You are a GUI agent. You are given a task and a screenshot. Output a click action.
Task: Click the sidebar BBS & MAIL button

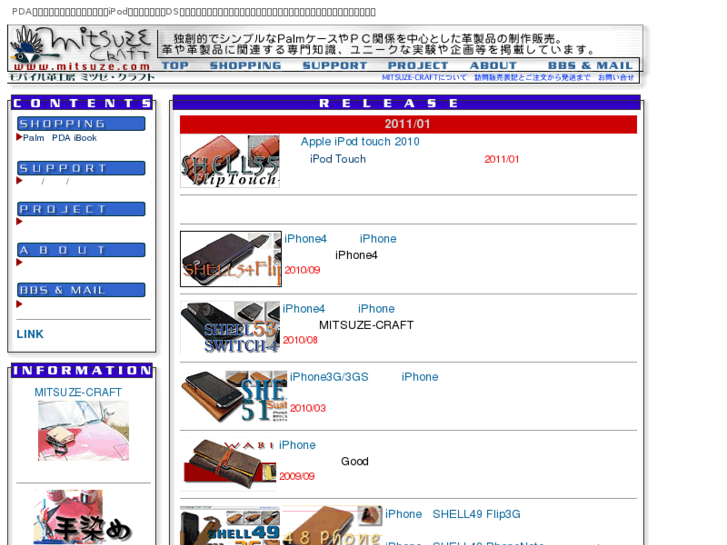point(81,290)
